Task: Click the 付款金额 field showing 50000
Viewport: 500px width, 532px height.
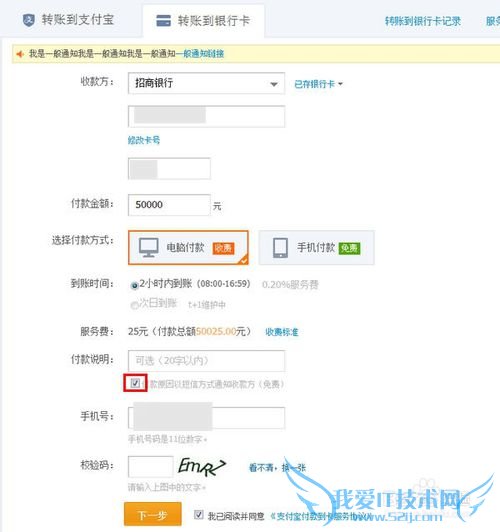Action: click(169, 205)
